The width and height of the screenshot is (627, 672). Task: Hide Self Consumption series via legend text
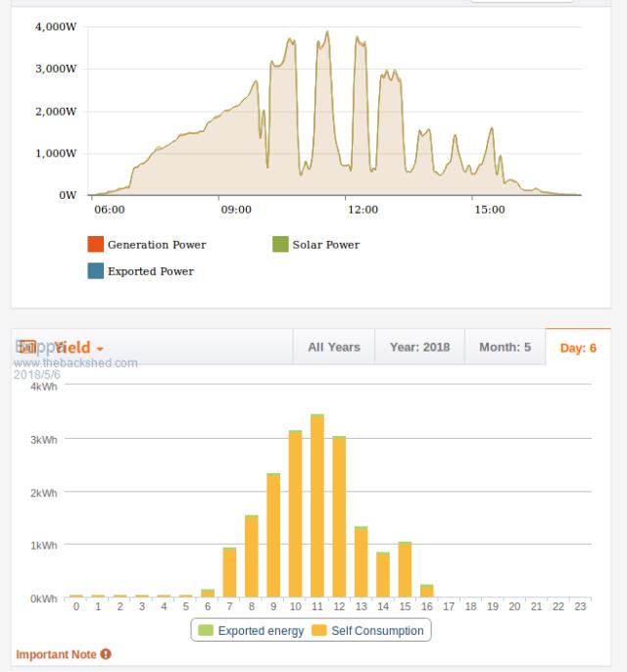[x=376, y=631]
